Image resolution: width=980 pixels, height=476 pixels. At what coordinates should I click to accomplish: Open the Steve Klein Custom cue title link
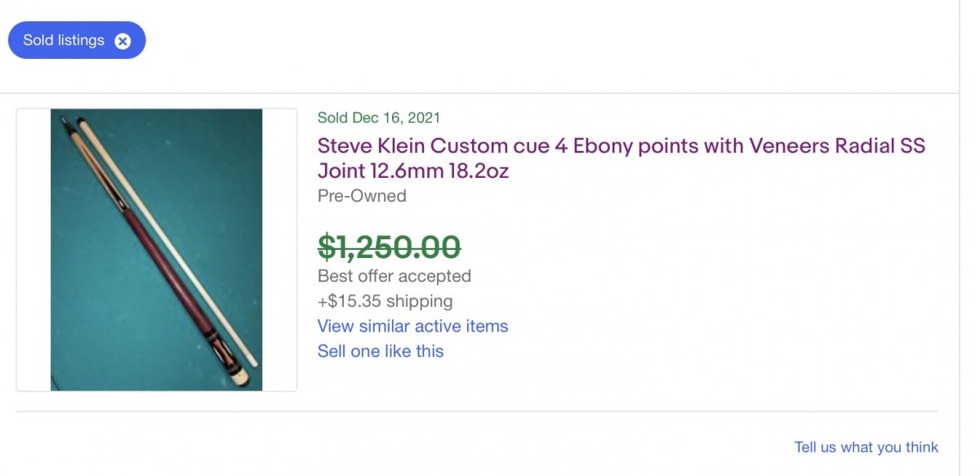point(621,147)
